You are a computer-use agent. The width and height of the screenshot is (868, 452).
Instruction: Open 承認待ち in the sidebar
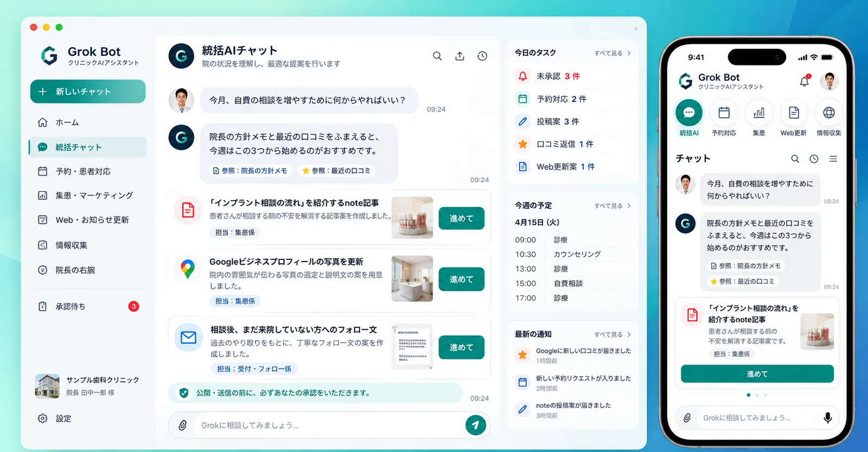88,307
